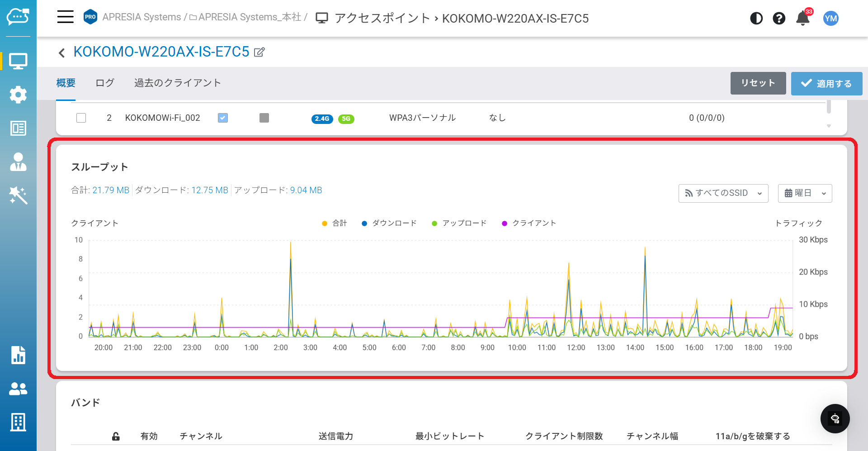The width and height of the screenshot is (868, 451).
Task: Click the edit pencil next to device name
Action: coord(259,52)
